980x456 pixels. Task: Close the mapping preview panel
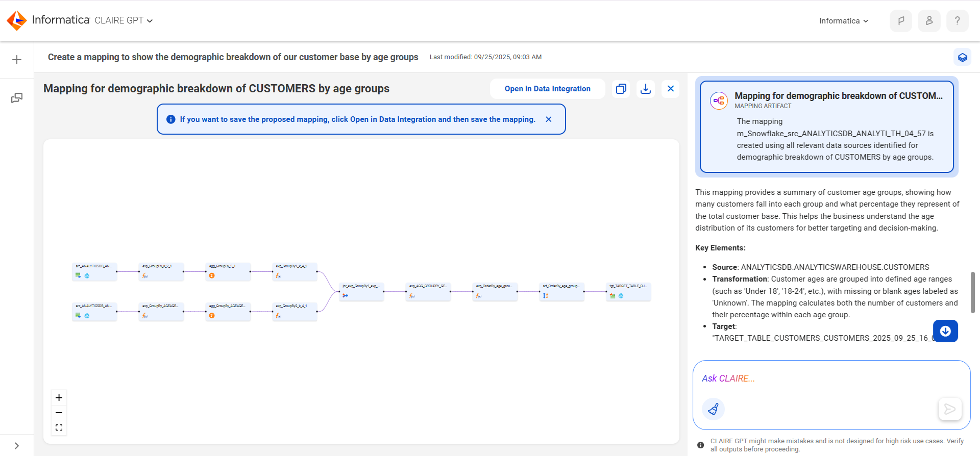tap(670, 89)
